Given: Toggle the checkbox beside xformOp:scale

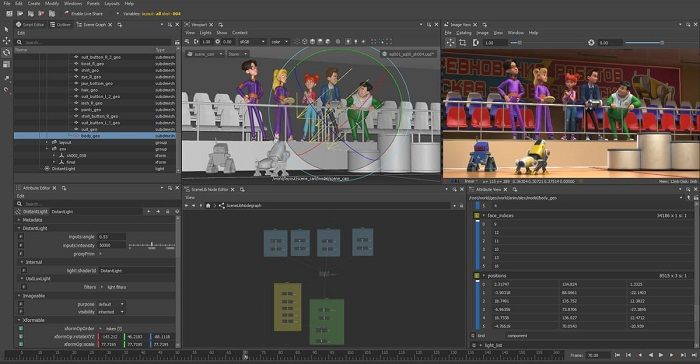Looking at the screenshot, I should (x=21, y=344).
